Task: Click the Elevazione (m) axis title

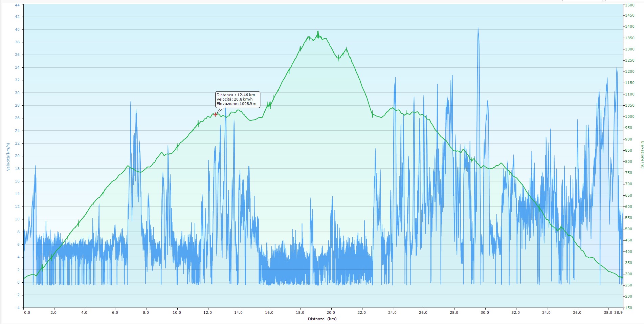Action: pyautogui.click(x=641, y=155)
